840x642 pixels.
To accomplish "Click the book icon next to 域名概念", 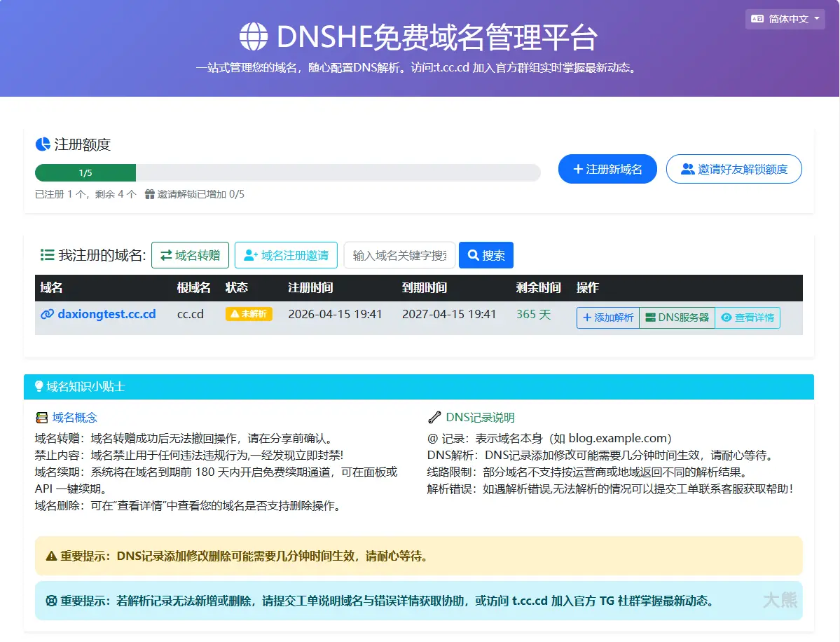I will coord(42,418).
